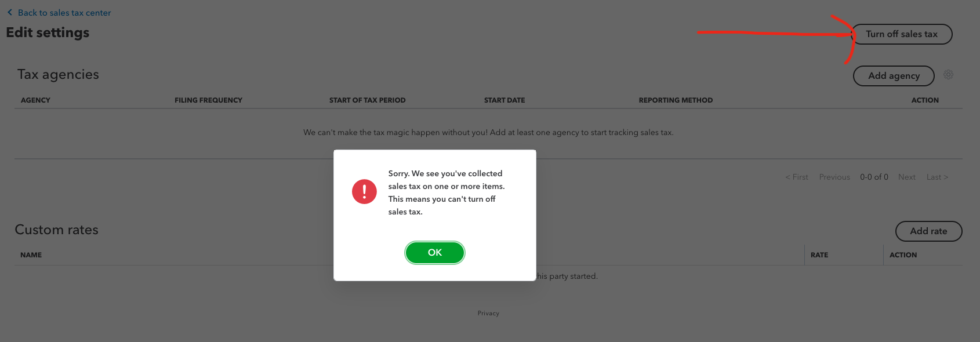Follow the Back to sales tax center link
Image resolution: width=980 pixels, height=342 pixels.
pos(64,13)
